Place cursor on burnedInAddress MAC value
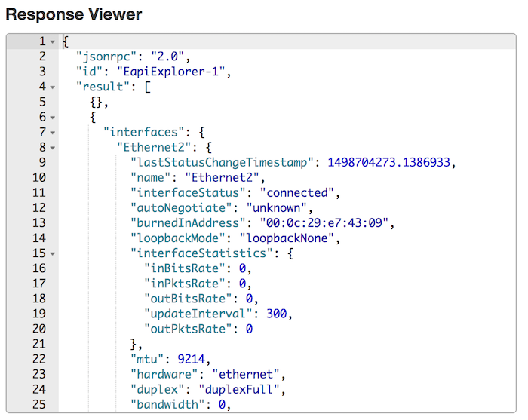Image resolution: width=528 pixels, height=420 pixels. 330,223
